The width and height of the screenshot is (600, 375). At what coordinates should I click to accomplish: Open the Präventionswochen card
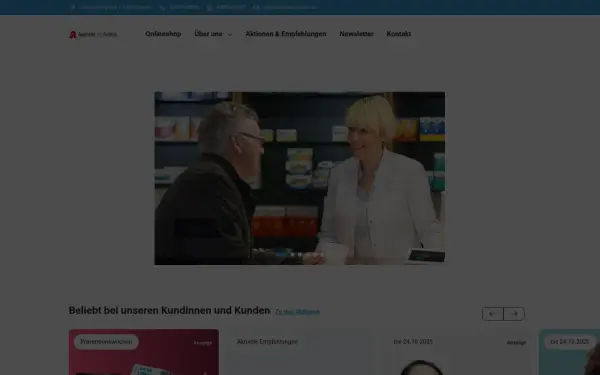pos(144,352)
